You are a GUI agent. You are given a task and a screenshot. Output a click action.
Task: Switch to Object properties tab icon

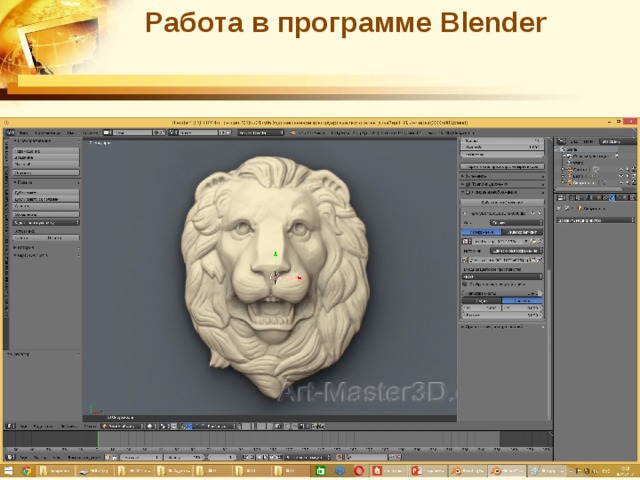point(598,198)
